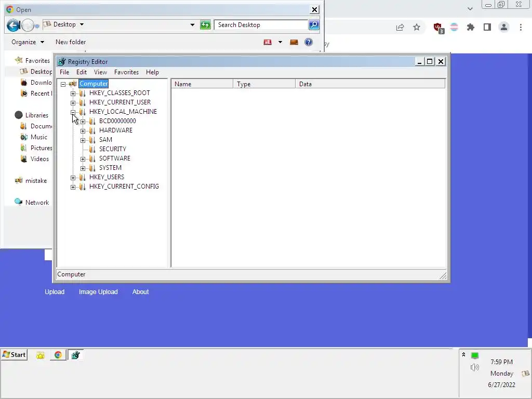Click the Type column header
Viewport: 532px width, 399px height.
[264, 84]
